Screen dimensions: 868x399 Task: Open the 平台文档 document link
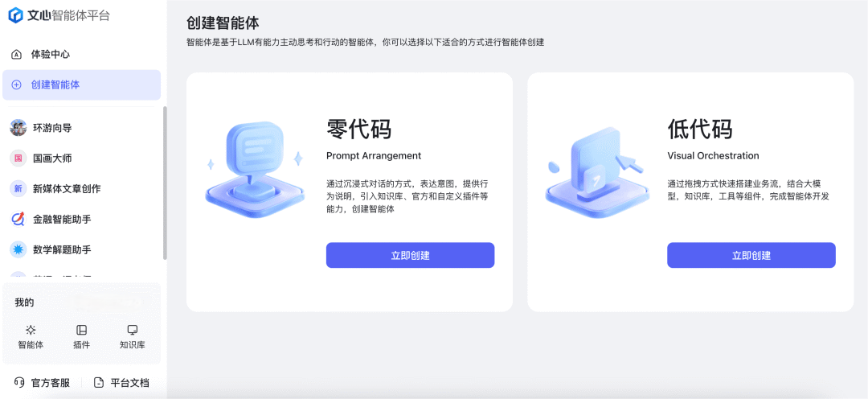(x=121, y=383)
